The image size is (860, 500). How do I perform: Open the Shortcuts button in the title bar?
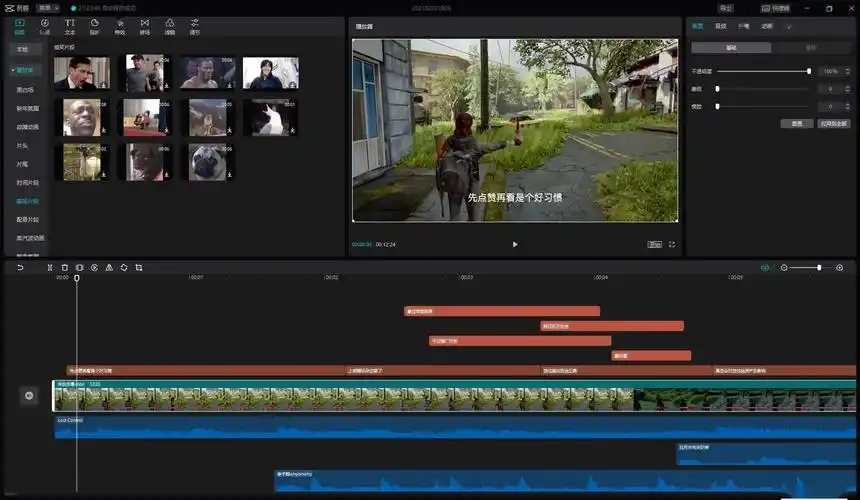pos(776,8)
